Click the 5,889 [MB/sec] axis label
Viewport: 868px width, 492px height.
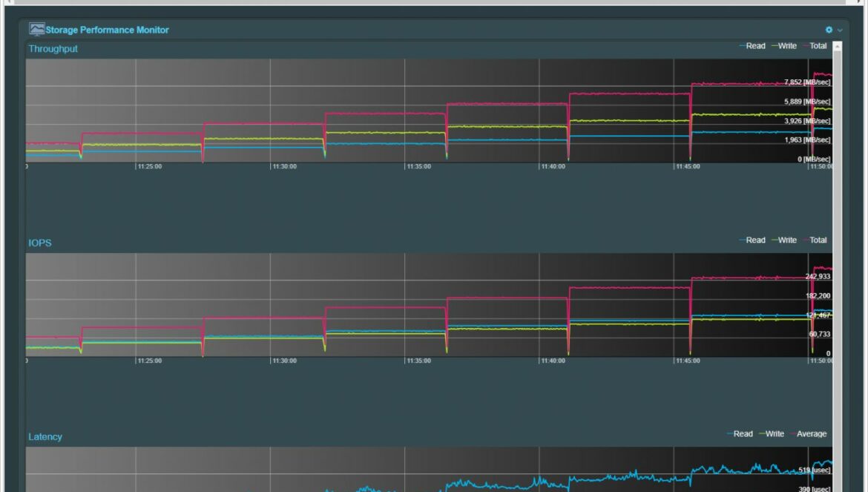click(x=807, y=101)
